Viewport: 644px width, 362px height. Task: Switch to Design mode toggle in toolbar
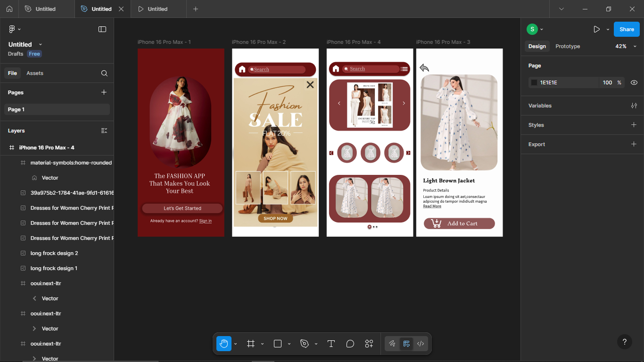click(x=406, y=344)
